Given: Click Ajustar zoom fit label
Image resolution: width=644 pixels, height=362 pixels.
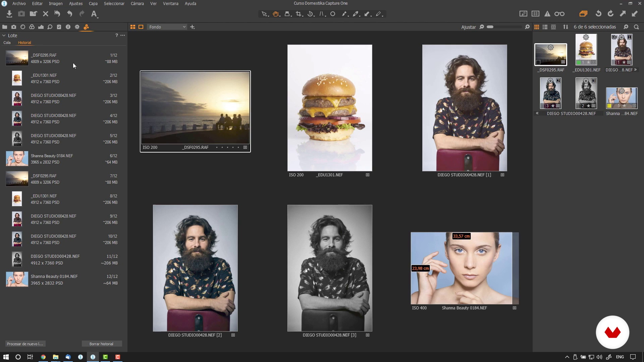Looking at the screenshot, I should coord(469,27).
